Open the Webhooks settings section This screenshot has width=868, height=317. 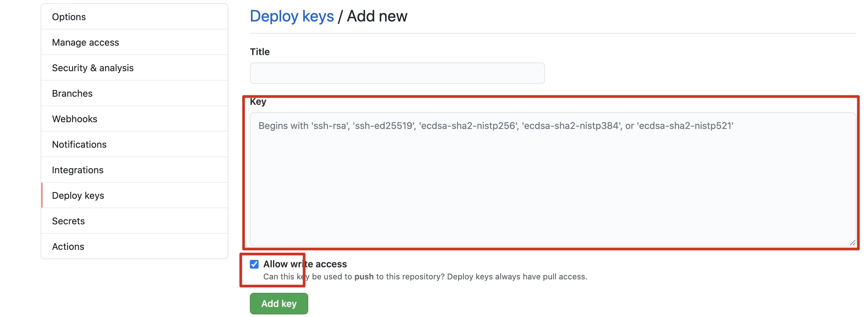click(74, 119)
